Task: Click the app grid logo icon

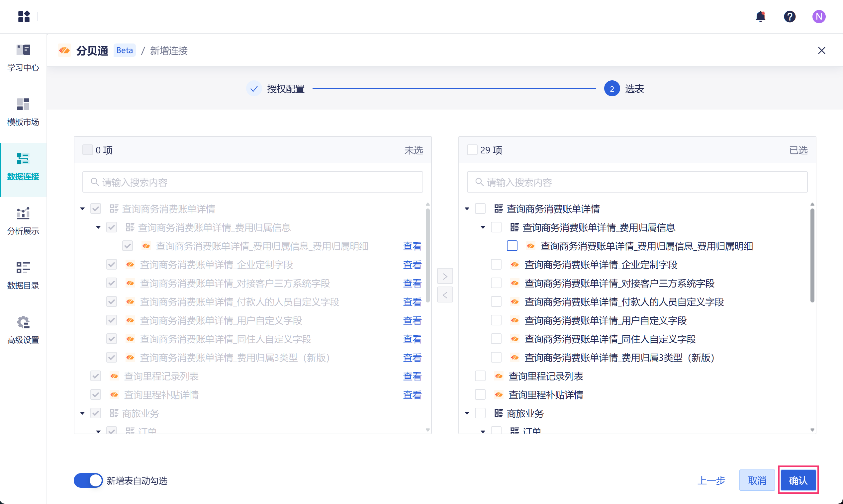Action: tap(24, 16)
